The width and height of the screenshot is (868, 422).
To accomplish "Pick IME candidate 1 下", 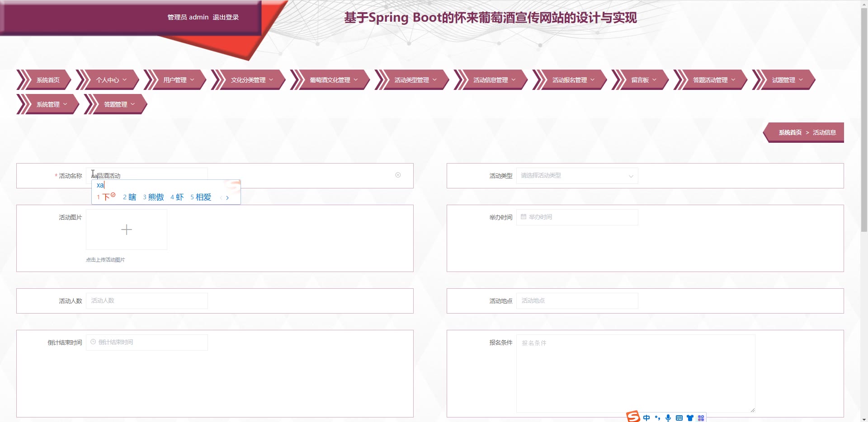I will tap(106, 197).
